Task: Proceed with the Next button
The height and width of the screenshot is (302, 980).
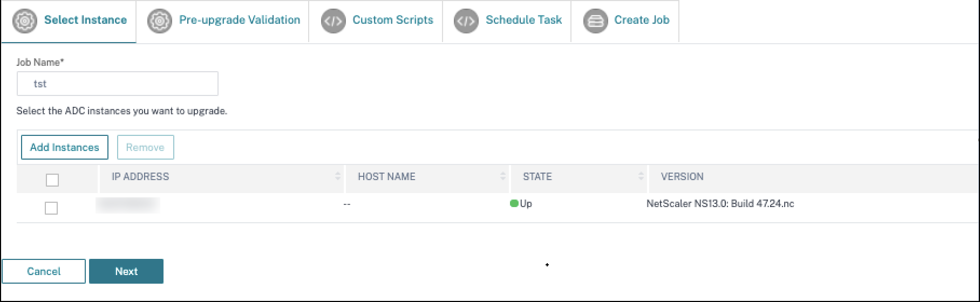Action: tap(126, 271)
